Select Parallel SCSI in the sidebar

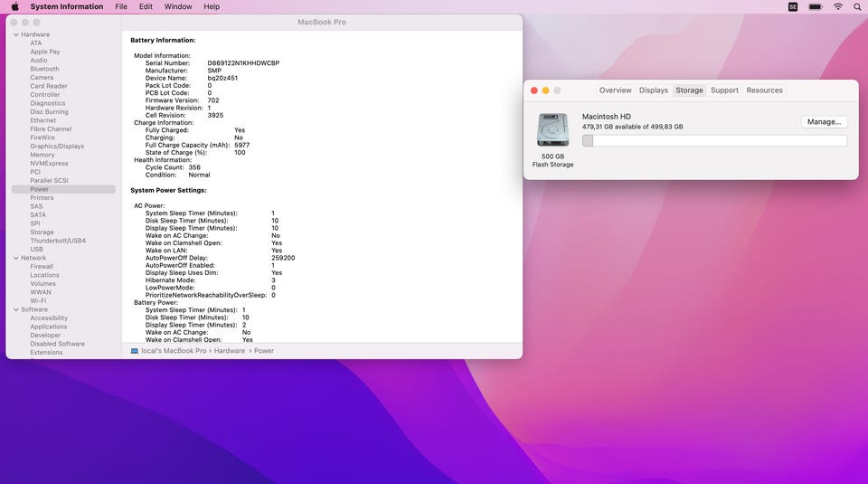[49, 181]
